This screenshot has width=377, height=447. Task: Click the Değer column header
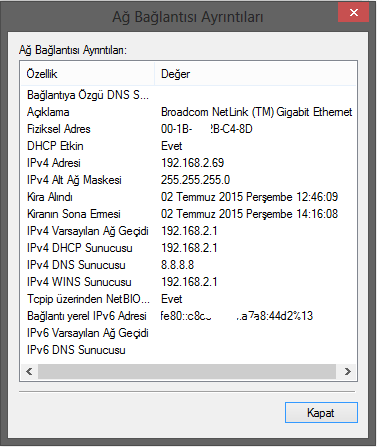[256, 74]
